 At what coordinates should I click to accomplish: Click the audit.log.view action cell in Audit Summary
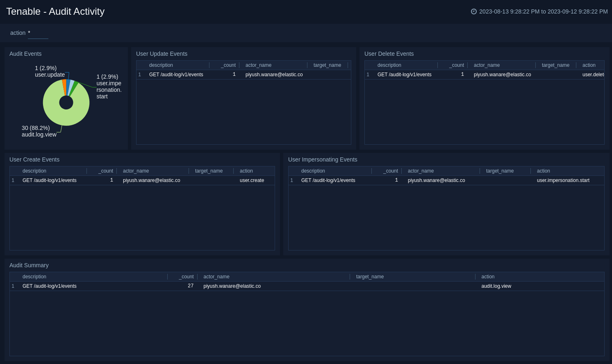pyautogui.click(x=496, y=286)
